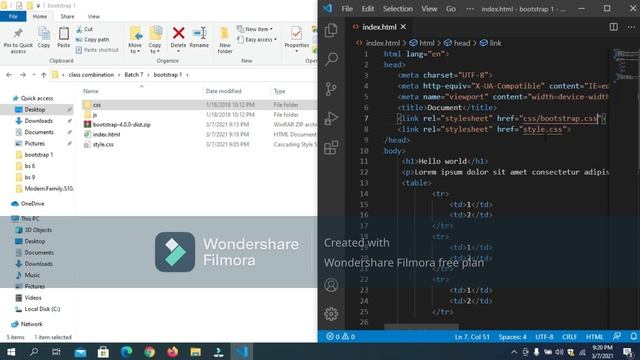Open Properties in File Explorer ribbon
This screenshot has height=360, width=640.
tap(297, 40)
